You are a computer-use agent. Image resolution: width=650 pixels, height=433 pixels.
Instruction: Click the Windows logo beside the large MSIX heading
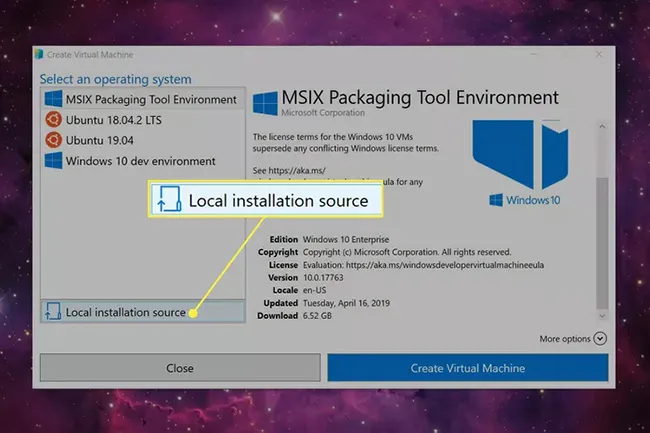[x=265, y=101]
